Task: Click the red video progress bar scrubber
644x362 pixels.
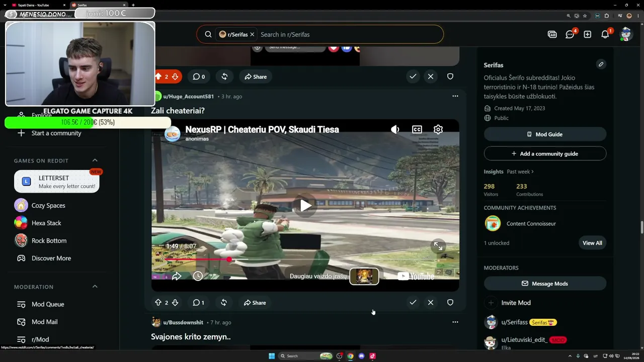Action: [229, 259]
